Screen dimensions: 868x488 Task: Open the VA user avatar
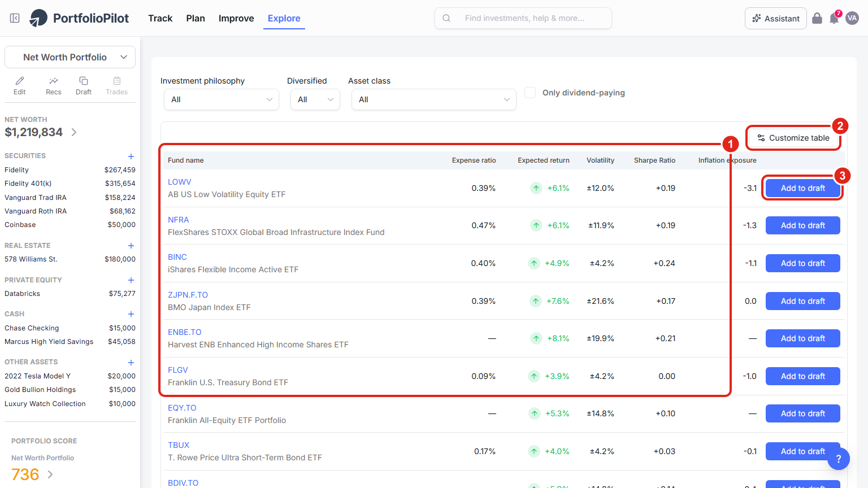tap(852, 18)
